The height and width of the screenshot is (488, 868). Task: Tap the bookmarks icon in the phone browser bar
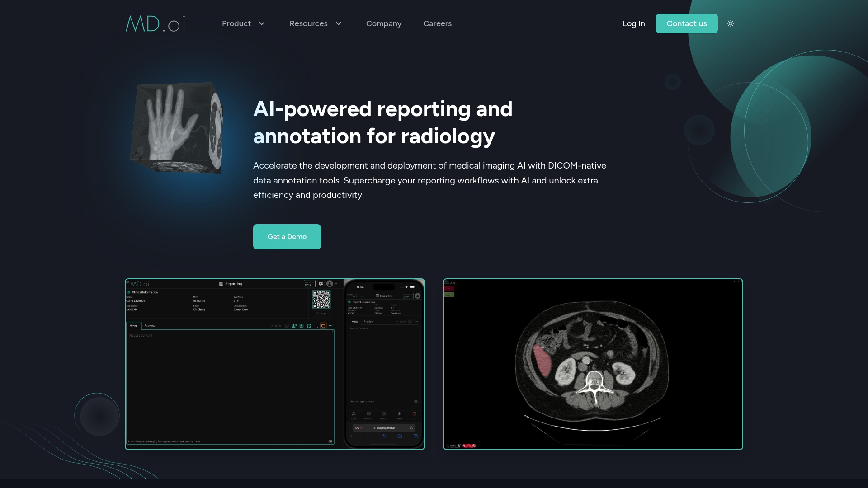(x=400, y=436)
